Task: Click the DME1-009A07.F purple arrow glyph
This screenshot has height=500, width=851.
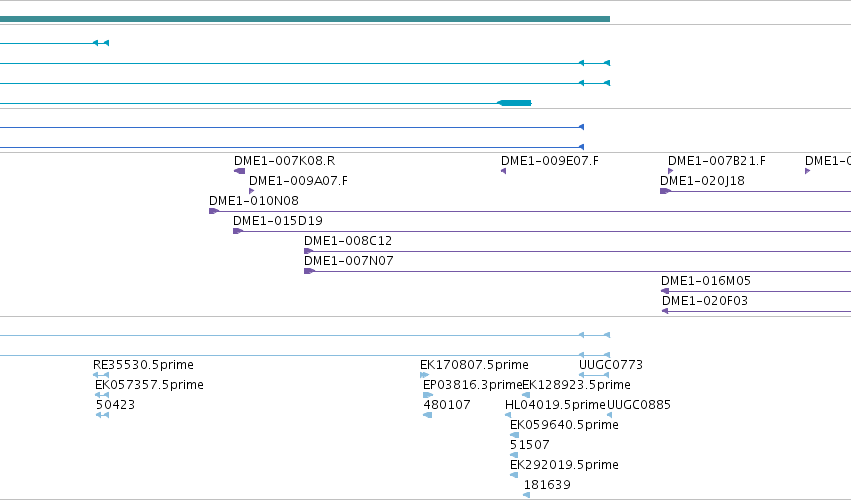Action: 251,191
